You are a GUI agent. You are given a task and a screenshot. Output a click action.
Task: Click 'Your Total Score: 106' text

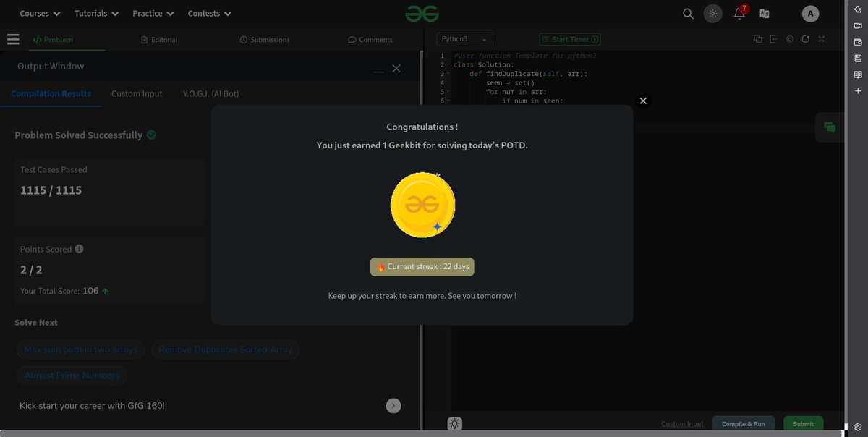(59, 291)
